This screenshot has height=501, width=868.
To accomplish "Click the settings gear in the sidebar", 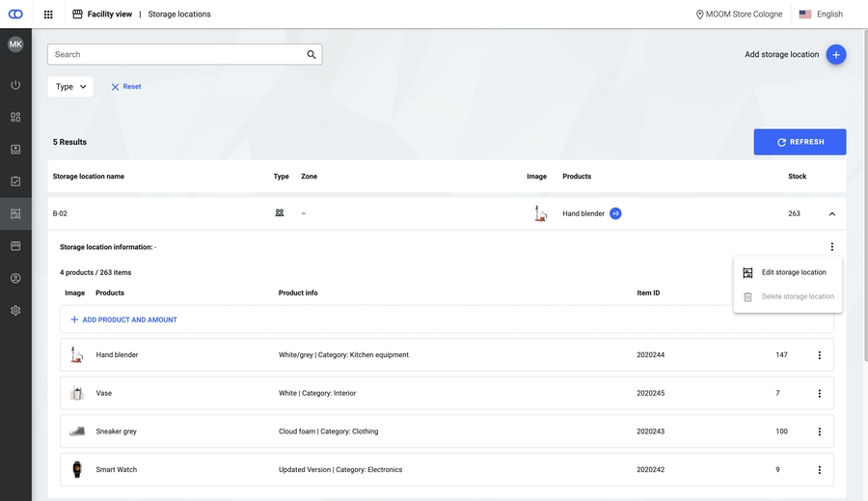I will [15, 310].
